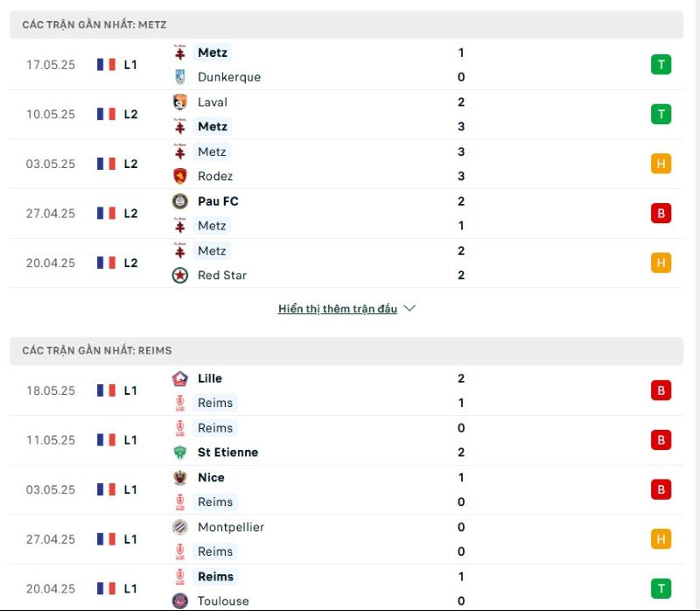This screenshot has height=611, width=700.
Task: Select the Reims vs Toulouse match row
Action: tap(346, 588)
